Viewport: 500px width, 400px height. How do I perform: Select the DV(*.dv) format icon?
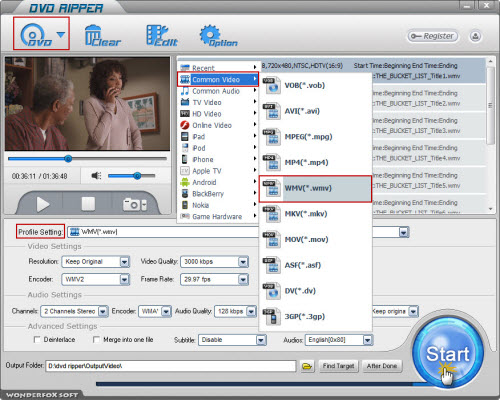(272, 291)
